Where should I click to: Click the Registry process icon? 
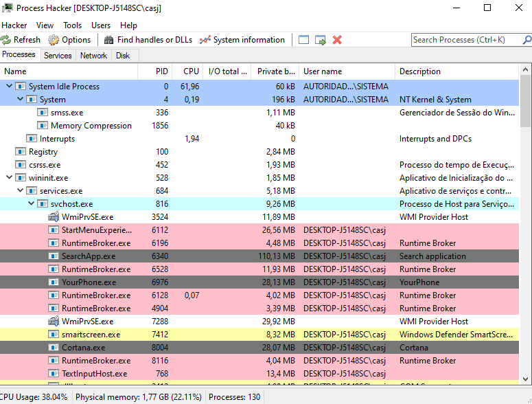[21, 151]
